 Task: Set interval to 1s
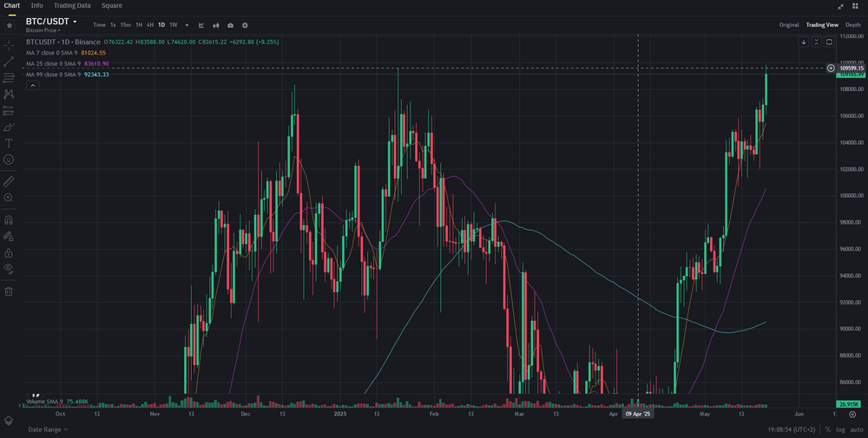point(113,25)
